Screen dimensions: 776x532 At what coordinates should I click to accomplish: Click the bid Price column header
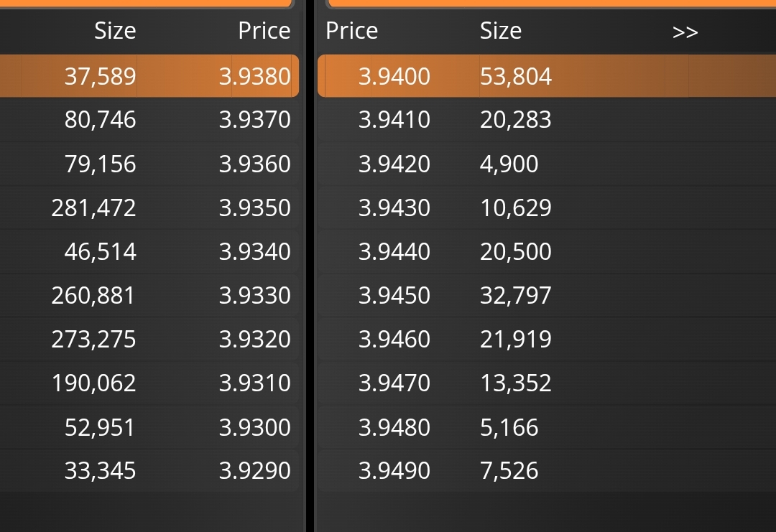[264, 31]
